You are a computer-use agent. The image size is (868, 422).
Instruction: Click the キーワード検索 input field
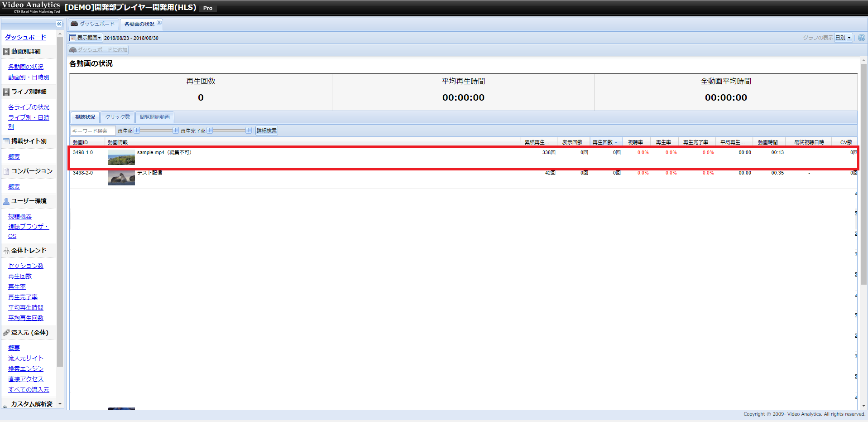point(92,131)
